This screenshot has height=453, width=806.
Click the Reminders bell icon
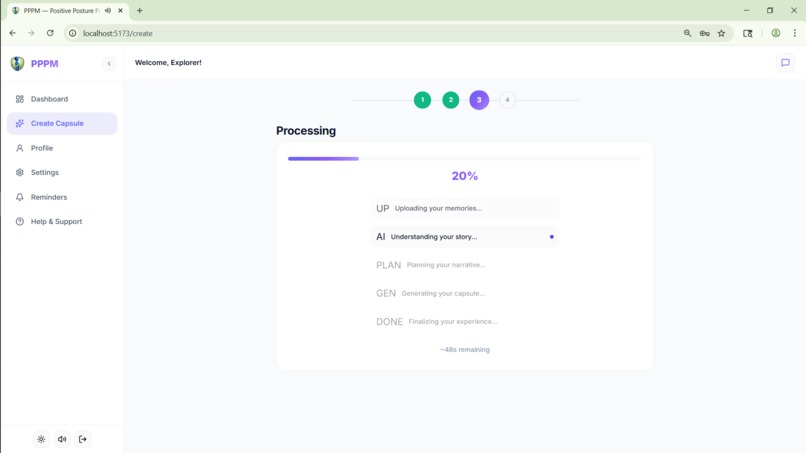20,197
